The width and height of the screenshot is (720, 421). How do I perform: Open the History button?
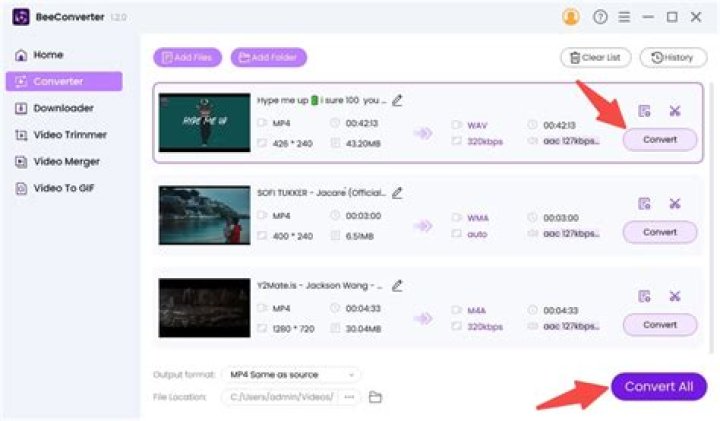click(x=673, y=58)
